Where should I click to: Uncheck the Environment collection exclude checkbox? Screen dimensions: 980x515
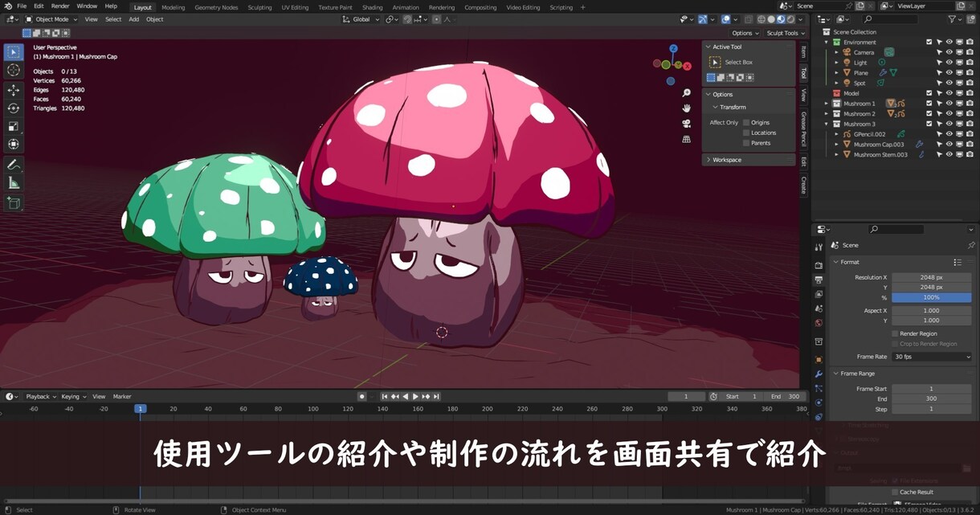tap(929, 42)
